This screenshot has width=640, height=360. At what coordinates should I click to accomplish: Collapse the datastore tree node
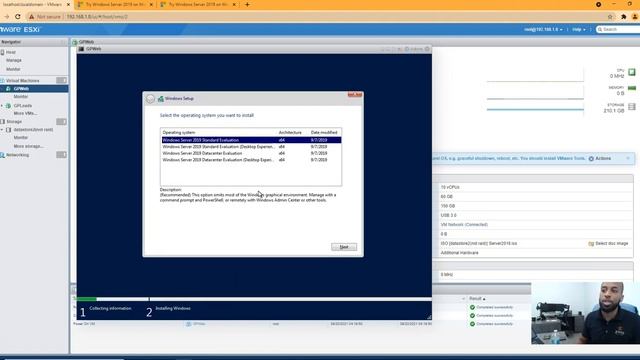pyautogui.click(x=2, y=130)
